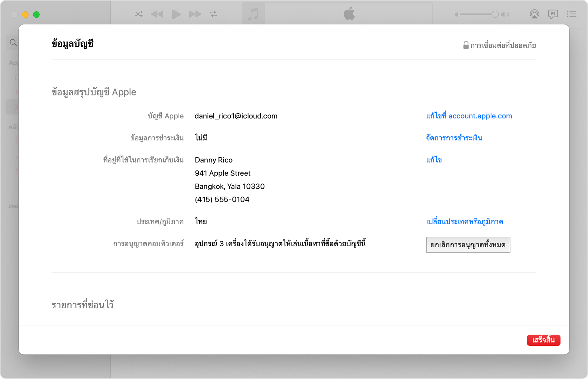Open the Up Next queue list
The height and width of the screenshot is (379, 588).
pyautogui.click(x=572, y=14)
